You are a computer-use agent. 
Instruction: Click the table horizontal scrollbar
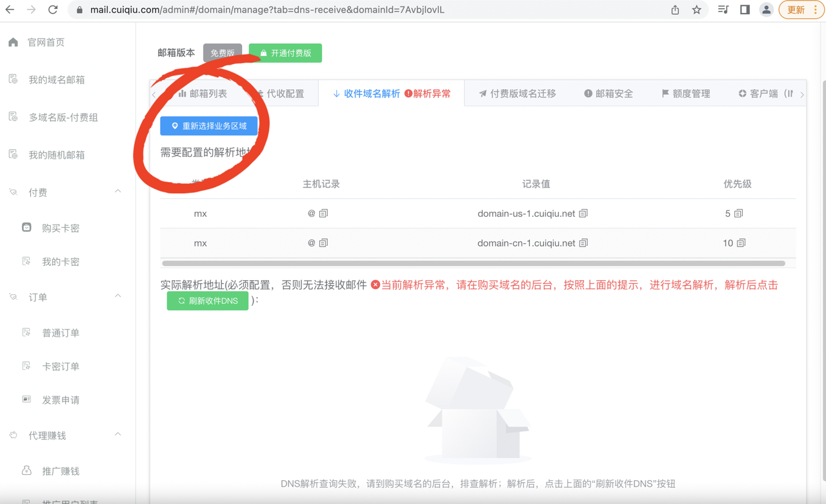[474, 263]
